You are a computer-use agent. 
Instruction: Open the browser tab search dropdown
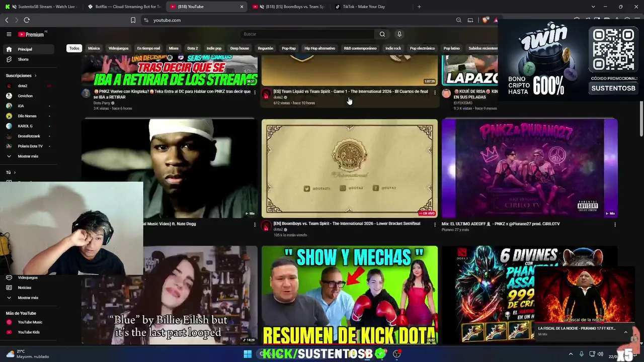point(593,7)
